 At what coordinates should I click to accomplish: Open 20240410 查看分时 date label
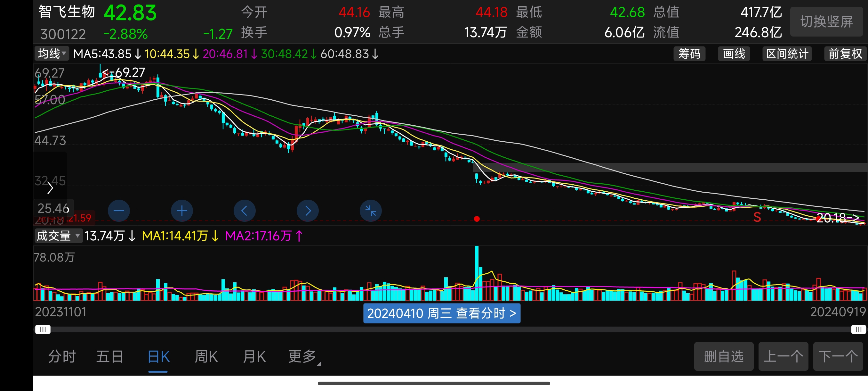tap(441, 313)
